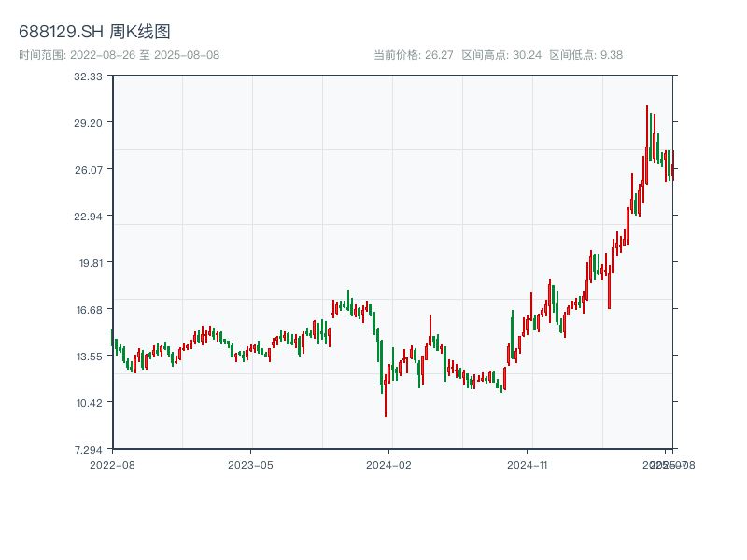Viewport: 747px width, 560px height.
Task: Click the 区间低点 9.38 label
Action: [x=585, y=55]
